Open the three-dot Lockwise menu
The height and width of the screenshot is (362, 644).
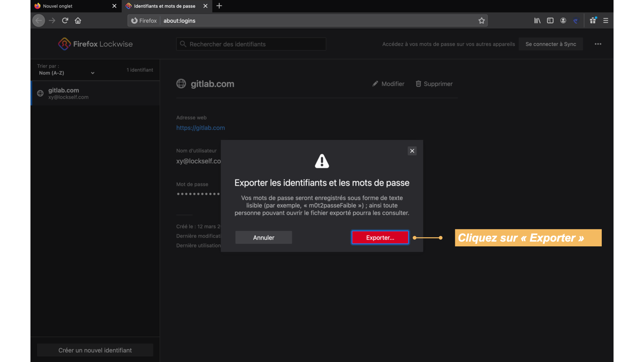click(598, 44)
